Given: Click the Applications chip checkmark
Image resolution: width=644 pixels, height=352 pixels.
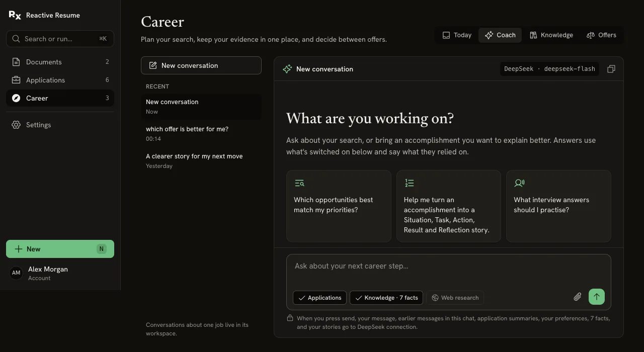Looking at the screenshot, I should coord(302,298).
